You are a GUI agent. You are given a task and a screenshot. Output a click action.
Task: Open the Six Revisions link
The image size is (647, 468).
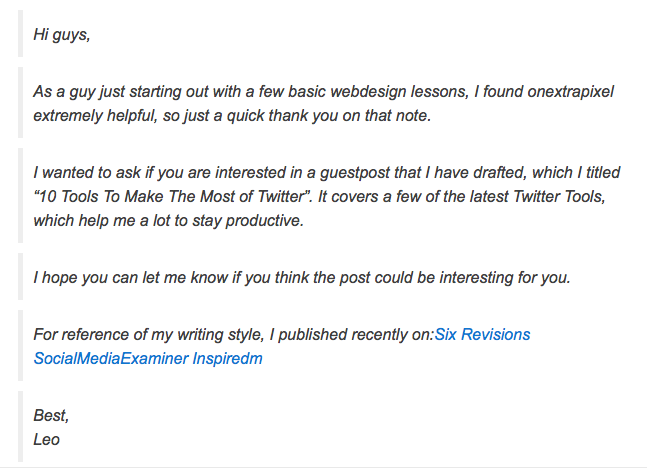(482, 334)
